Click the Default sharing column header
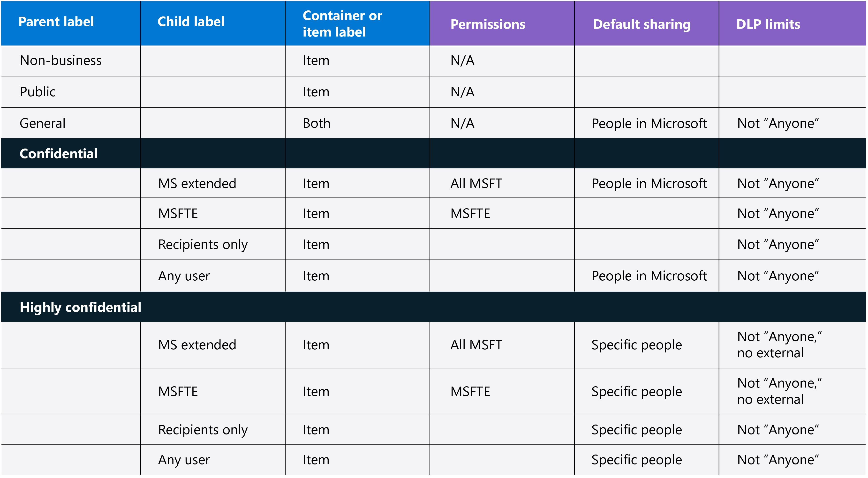Screen dimensions: 868x478 pos(642,24)
